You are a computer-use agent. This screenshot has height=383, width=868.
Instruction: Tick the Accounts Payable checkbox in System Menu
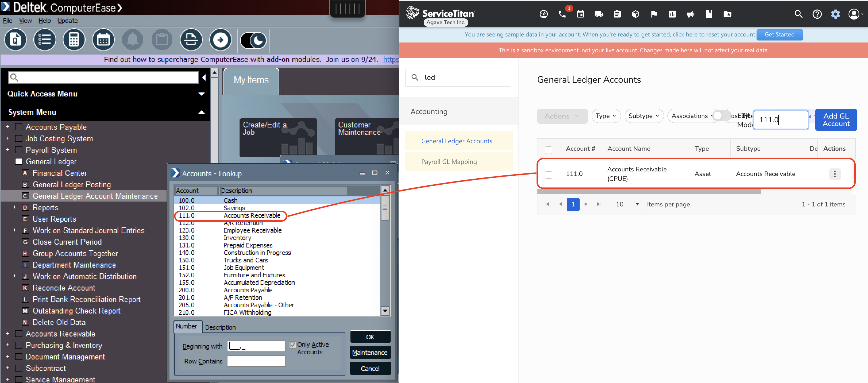(19, 127)
